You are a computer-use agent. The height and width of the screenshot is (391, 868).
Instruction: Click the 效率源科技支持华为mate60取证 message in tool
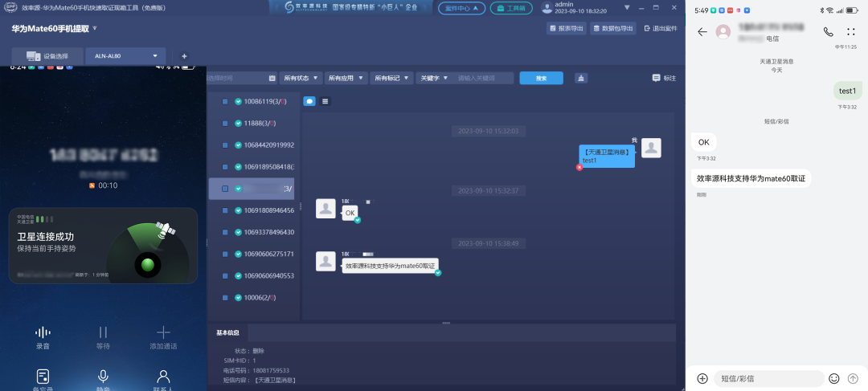click(x=390, y=266)
